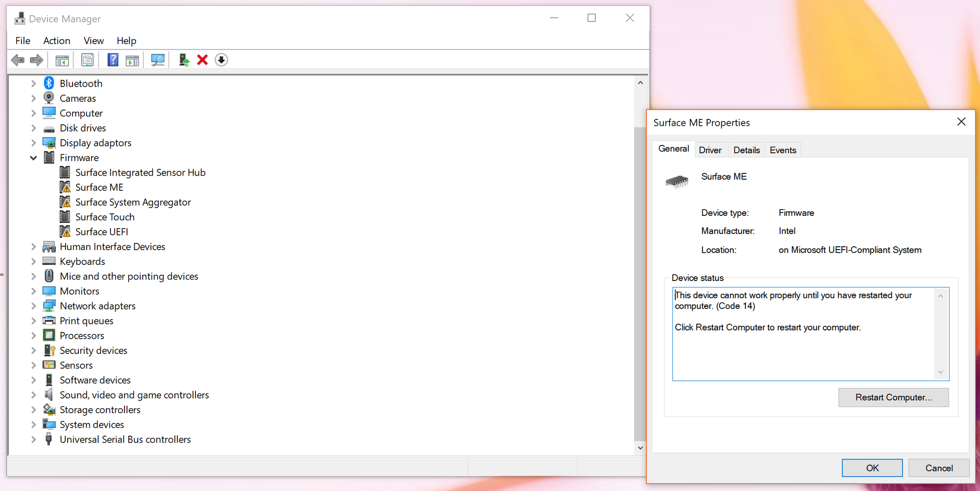The width and height of the screenshot is (980, 491).
Task: Switch to the Driver tab
Action: pos(711,150)
